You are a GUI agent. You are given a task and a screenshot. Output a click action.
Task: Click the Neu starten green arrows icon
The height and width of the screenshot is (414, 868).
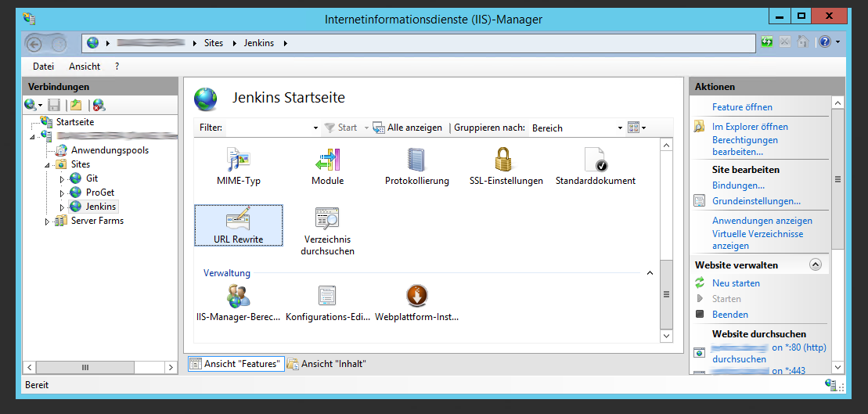(x=700, y=283)
